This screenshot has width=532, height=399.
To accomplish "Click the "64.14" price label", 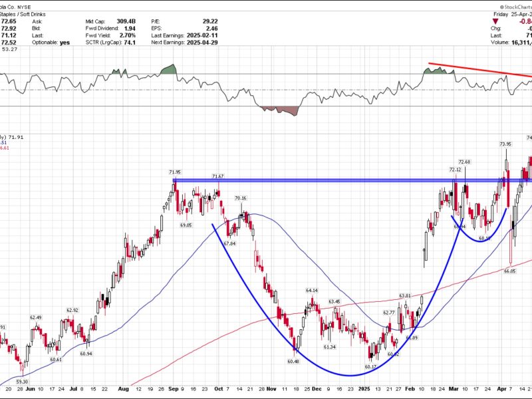I will [312, 291].
